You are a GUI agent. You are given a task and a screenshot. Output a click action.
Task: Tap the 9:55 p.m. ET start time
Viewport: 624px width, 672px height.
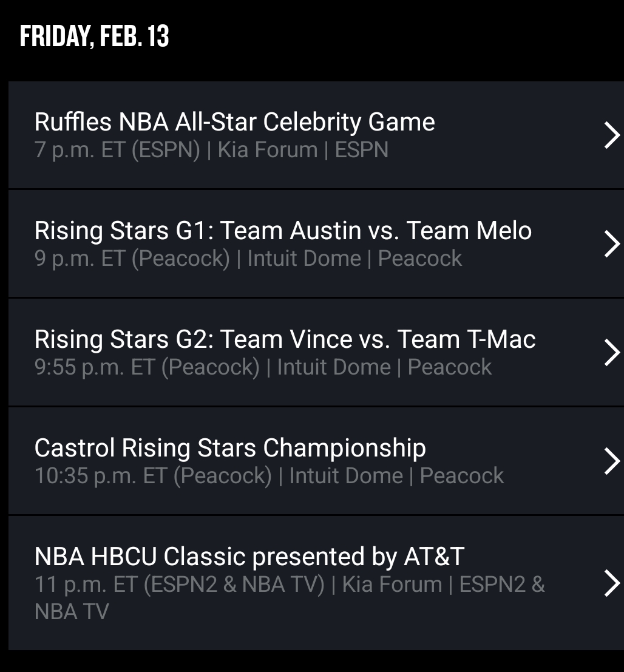pos(94,367)
